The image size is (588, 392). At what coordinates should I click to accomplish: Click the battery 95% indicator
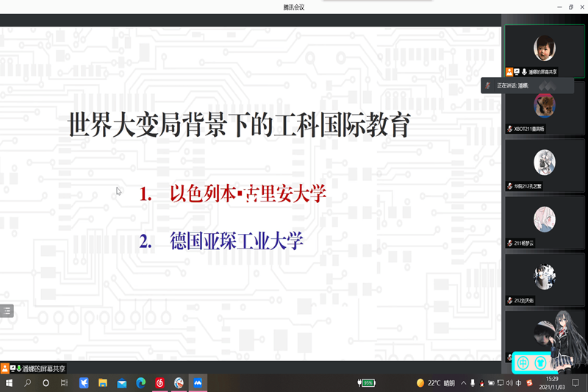click(366, 383)
